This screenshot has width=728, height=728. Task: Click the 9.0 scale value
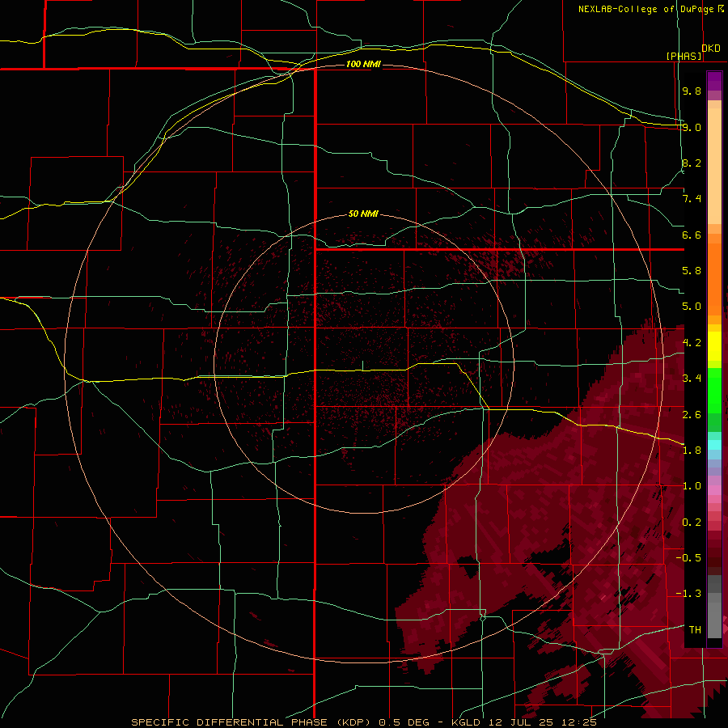pos(692,127)
